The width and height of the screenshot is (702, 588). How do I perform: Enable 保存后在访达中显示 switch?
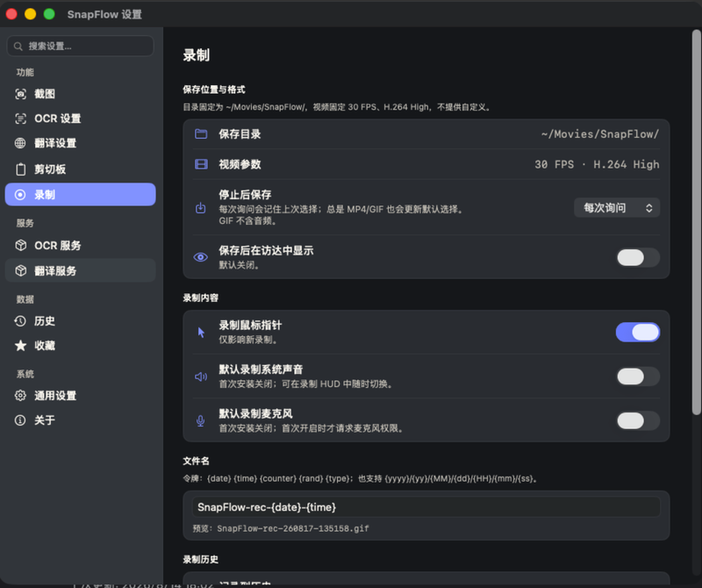click(638, 257)
